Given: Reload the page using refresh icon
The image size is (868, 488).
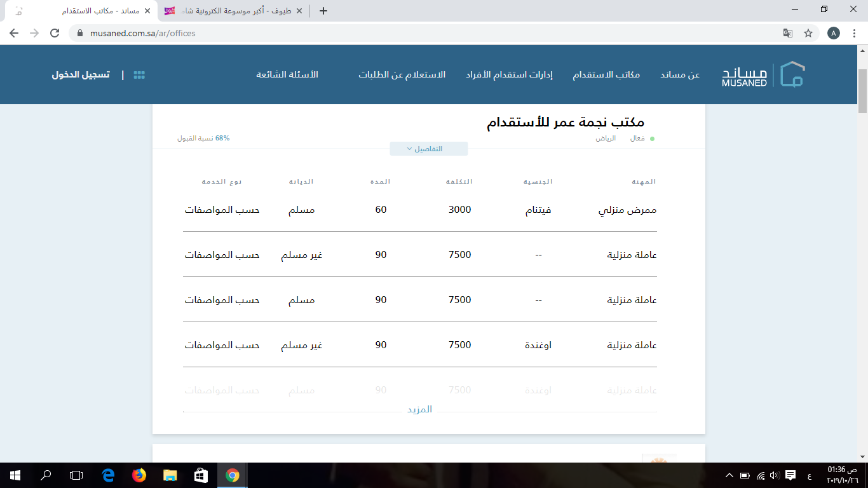Looking at the screenshot, I should click(55, 33).
